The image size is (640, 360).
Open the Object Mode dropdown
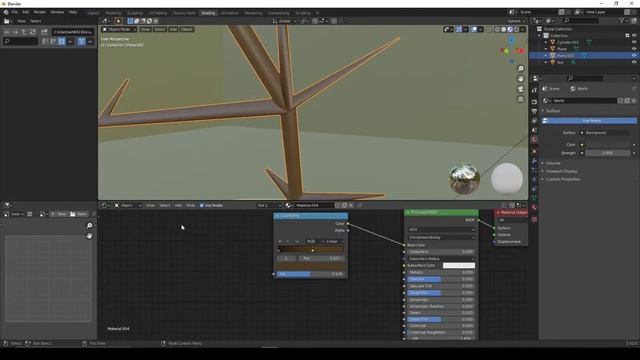pyautogui.click(x=119, y=29)
